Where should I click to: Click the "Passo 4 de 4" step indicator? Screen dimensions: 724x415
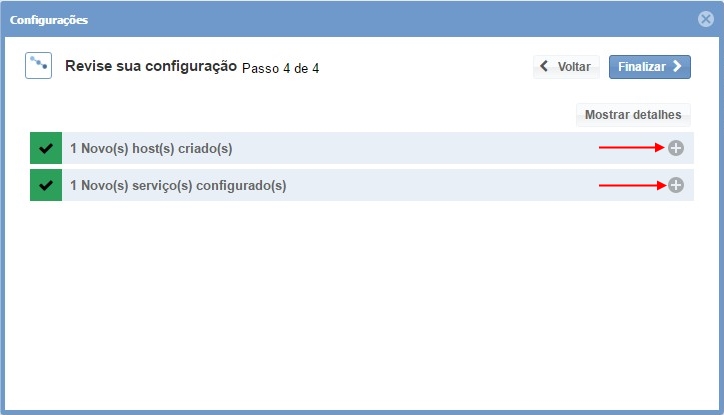click(x=280, y=68)
